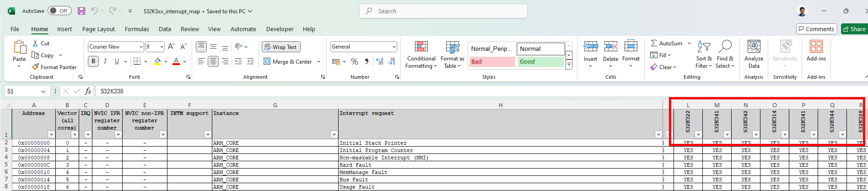Align text left
This screenshot has height=191, width=868.
[x=201, y=61]
